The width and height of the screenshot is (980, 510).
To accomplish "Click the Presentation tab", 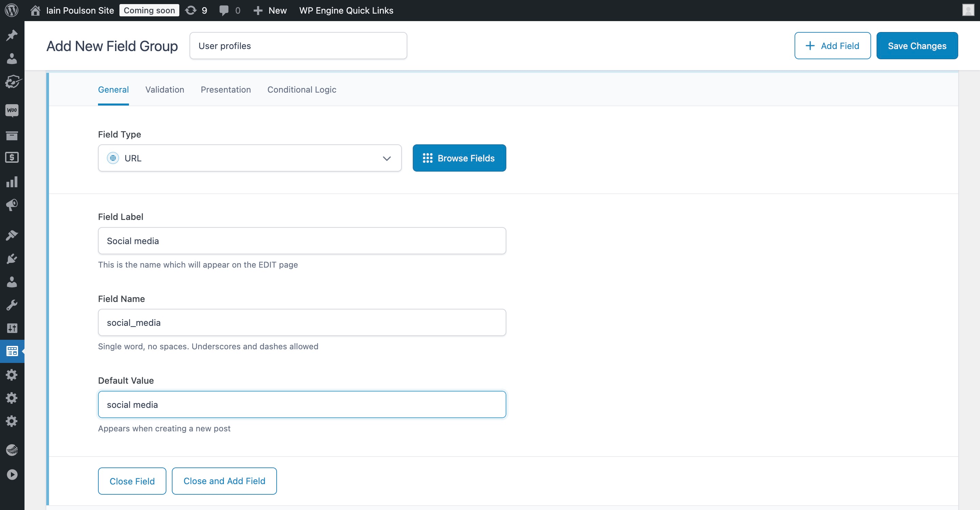I will click(226, 90).
